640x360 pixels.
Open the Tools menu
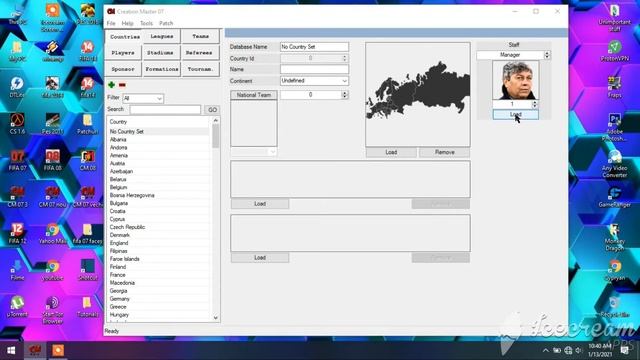pos(146,23)
